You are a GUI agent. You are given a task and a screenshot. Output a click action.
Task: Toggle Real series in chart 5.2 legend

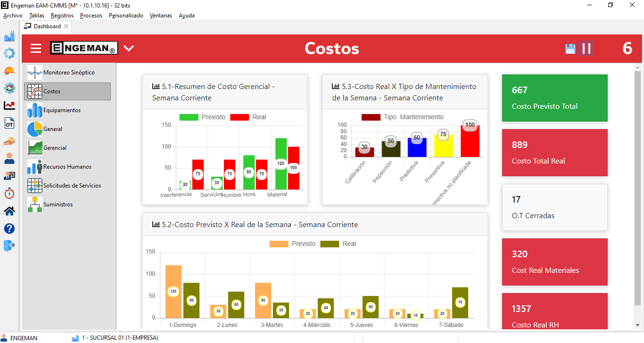(x=330, y=244)
